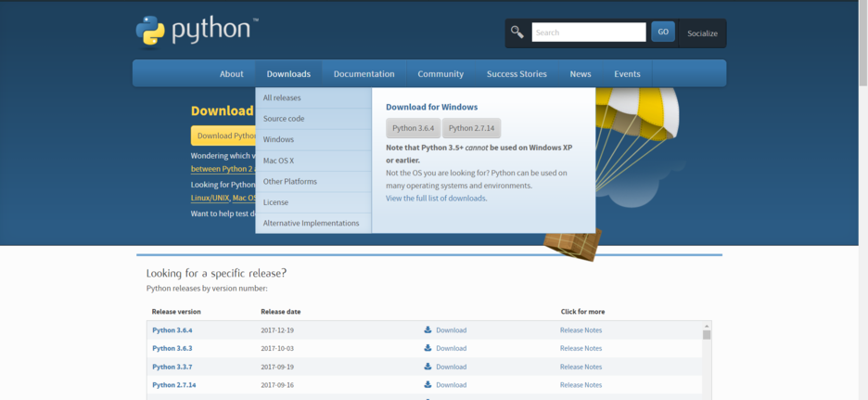Image resolution: width=868 pixels, height=400 pixels.
Task: Open the News menu
Action: [x=581, y=73]
